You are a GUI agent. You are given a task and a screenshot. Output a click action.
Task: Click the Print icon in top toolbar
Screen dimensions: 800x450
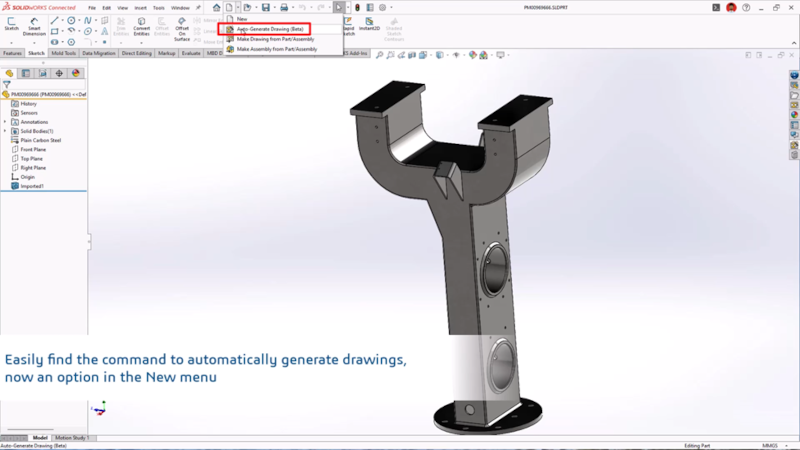coord(285,8)
